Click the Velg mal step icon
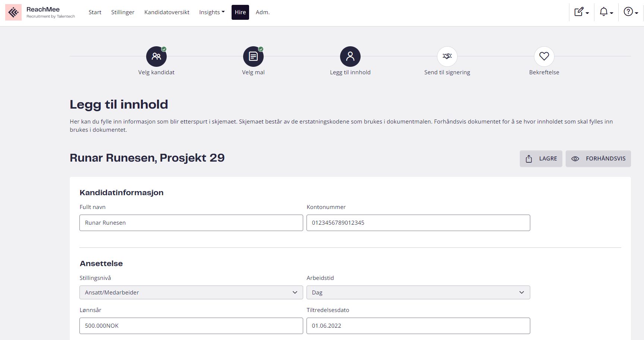644x340 pixels. 253,56
